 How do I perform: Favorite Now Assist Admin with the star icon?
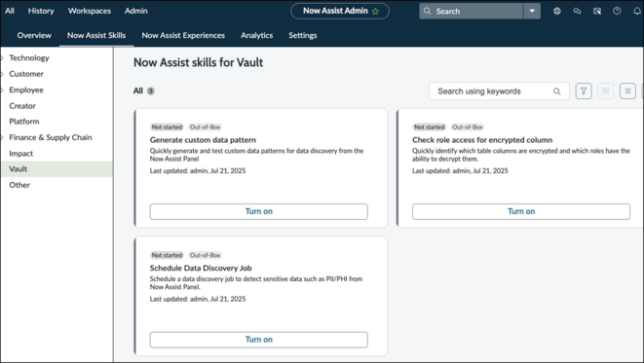(375, 12)
